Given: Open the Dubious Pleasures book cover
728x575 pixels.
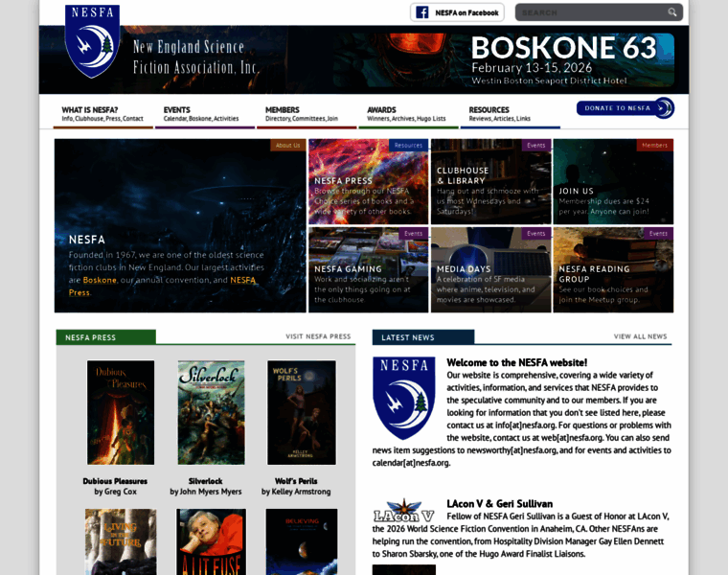Looking at the screenshot, I should tap(121, 412).
